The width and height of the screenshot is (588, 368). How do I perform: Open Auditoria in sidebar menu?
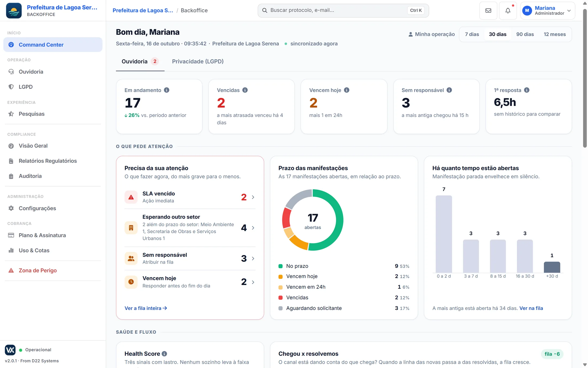pos(53,176)
